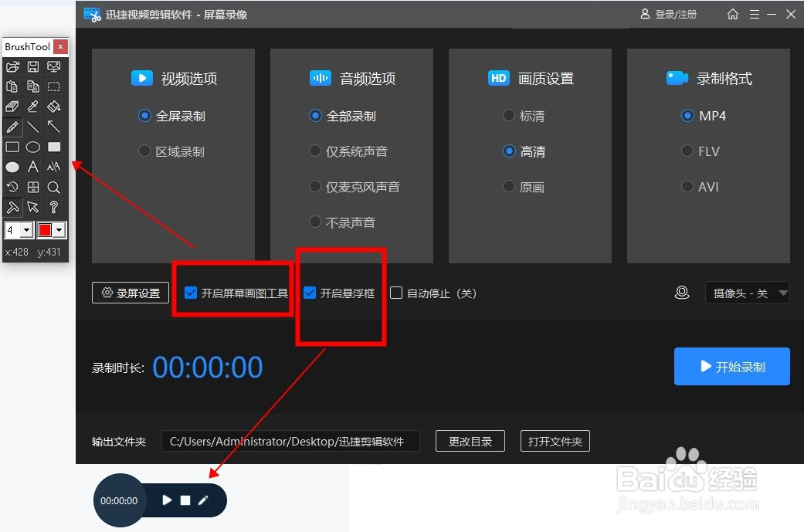Click stop on the floating recorder bar
The height and width of the screenshot is (532, 804).
[185, 500]
